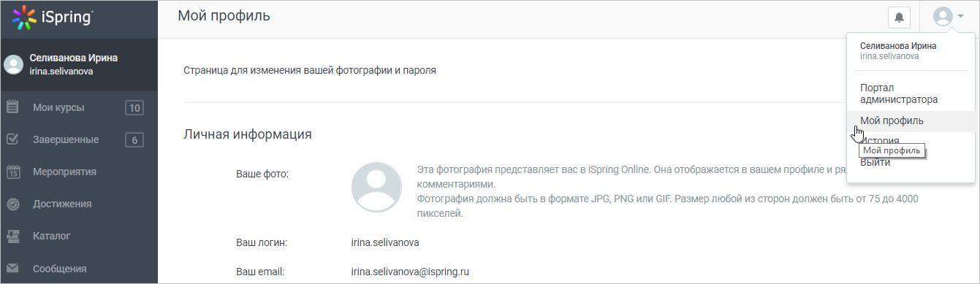Click the My Courses clipboard icon

click(12, 107)
